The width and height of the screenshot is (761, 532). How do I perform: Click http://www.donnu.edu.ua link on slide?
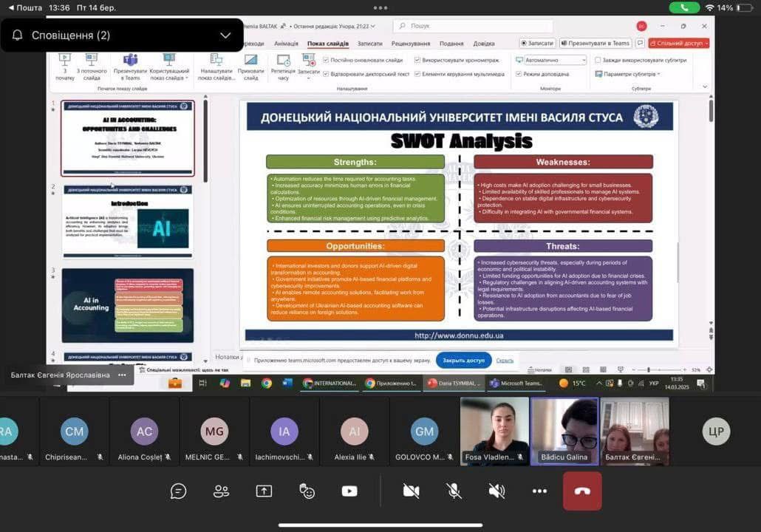[459, 335]
